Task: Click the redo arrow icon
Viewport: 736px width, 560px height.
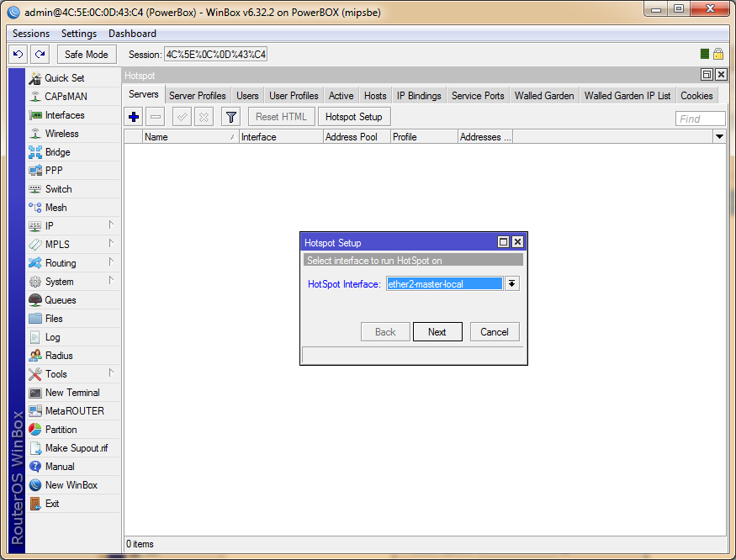Action: pos(40,55)
